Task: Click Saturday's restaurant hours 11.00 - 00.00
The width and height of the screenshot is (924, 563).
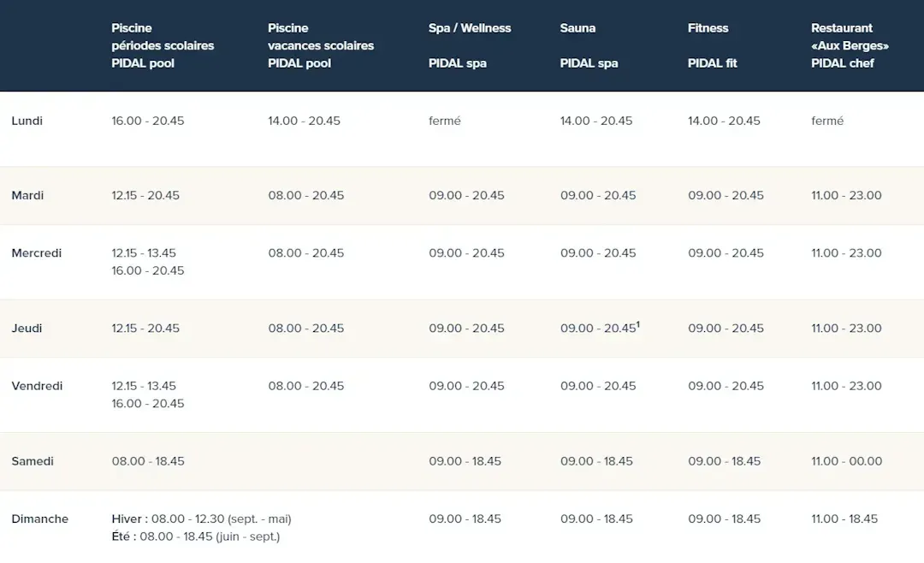Action: point(846,461)
